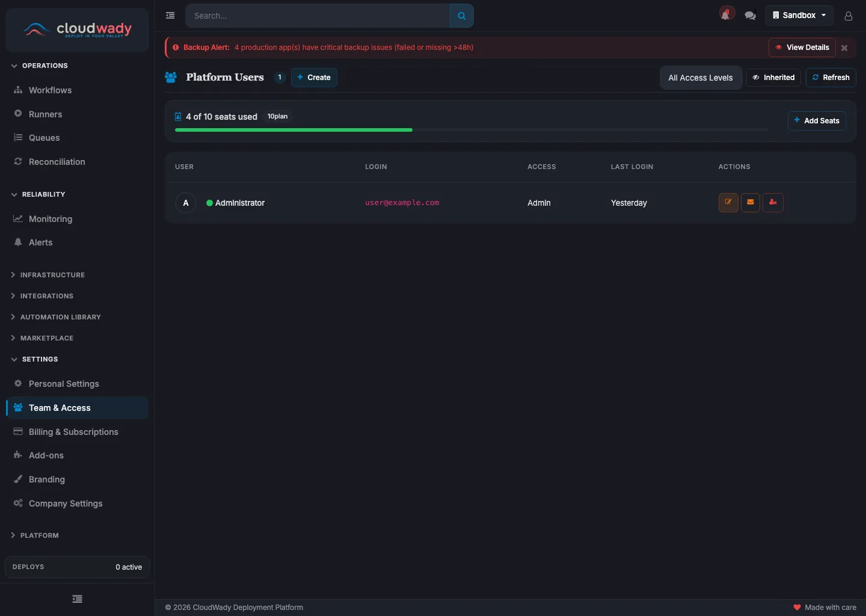Click the Platform Users count badge
This screenshot has height=616, width=866.
(x=280, y=78)
